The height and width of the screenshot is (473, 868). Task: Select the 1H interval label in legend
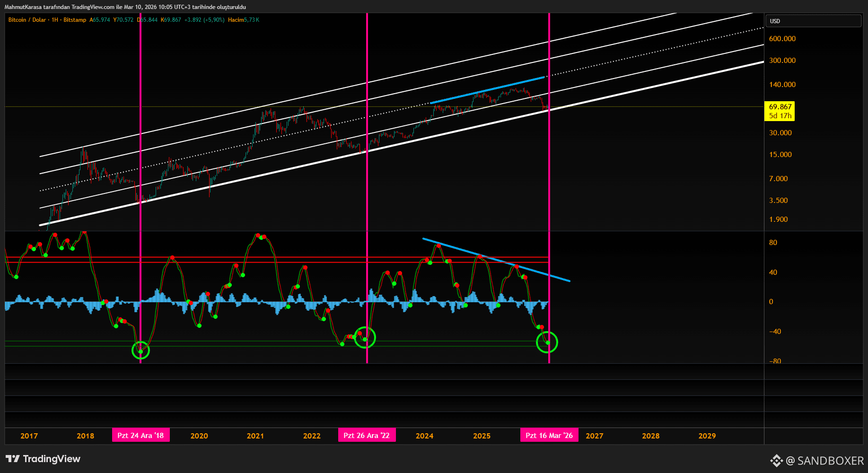tap(55, 20)
